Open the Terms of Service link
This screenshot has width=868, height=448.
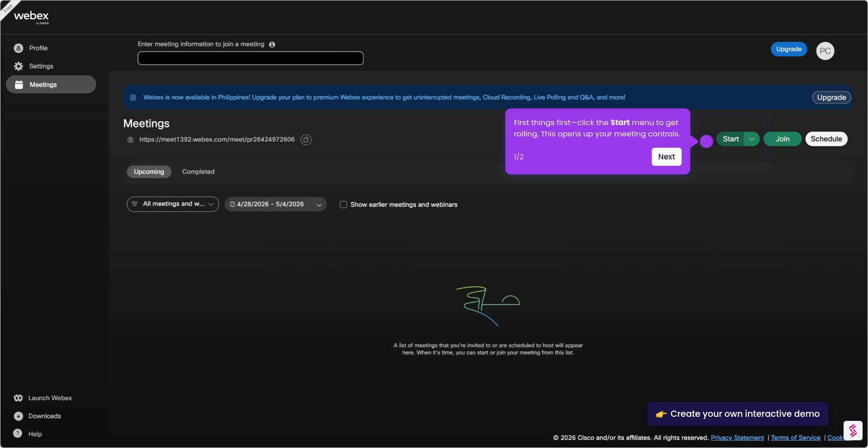tap(796, 438)
